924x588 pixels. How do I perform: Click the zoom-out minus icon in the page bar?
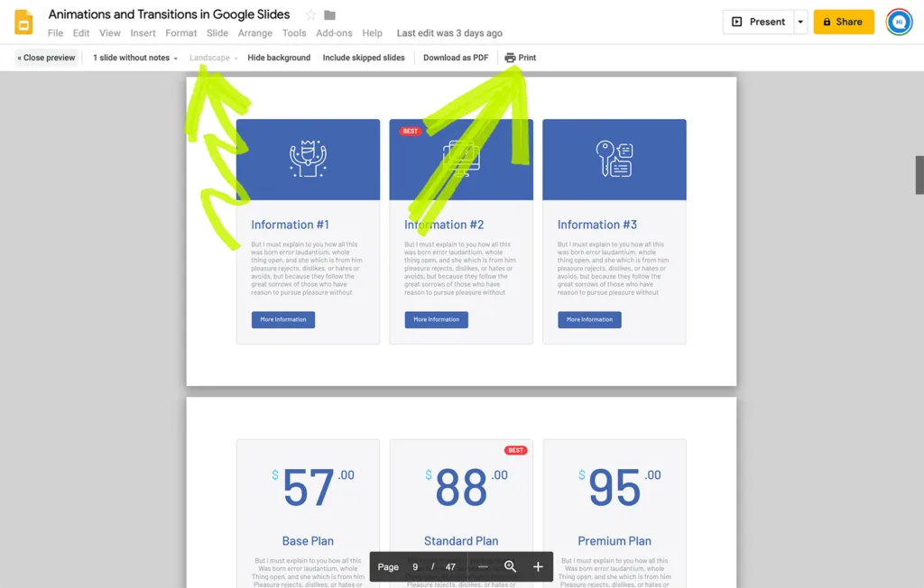click(x=484, y=566)
